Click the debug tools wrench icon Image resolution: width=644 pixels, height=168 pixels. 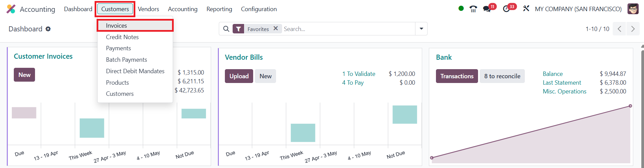pos(526,8)
